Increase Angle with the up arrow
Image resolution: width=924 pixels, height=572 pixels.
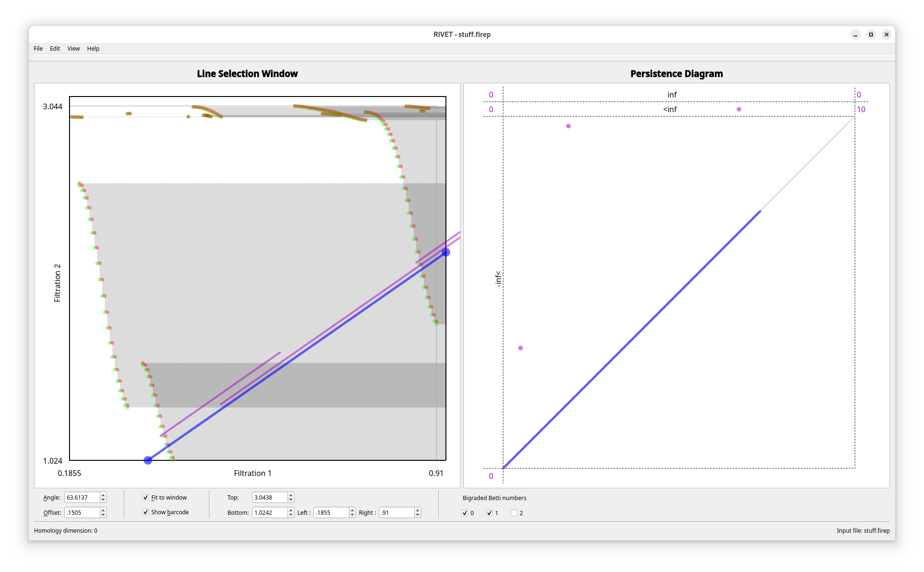pos(103,495)
